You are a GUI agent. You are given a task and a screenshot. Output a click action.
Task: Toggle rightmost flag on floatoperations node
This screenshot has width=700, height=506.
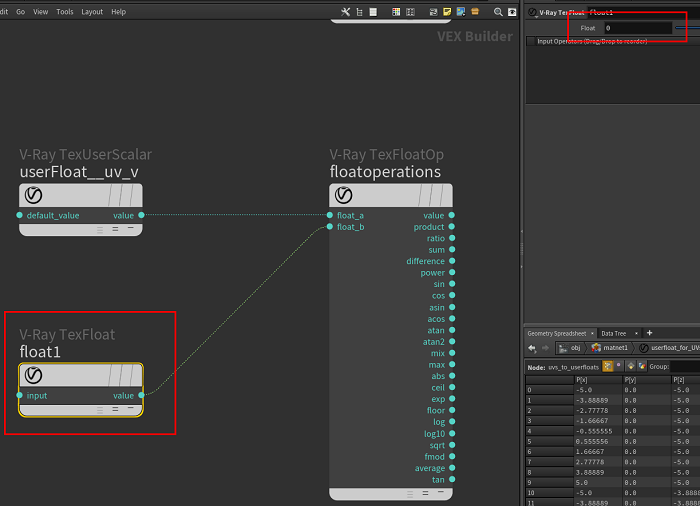tap(446, 195)
